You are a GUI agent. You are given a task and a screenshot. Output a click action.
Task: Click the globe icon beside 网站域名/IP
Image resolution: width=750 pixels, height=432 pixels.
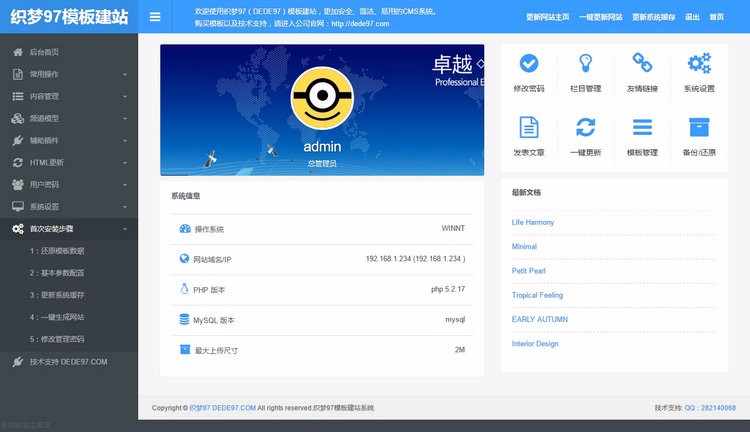pos(184,258)
